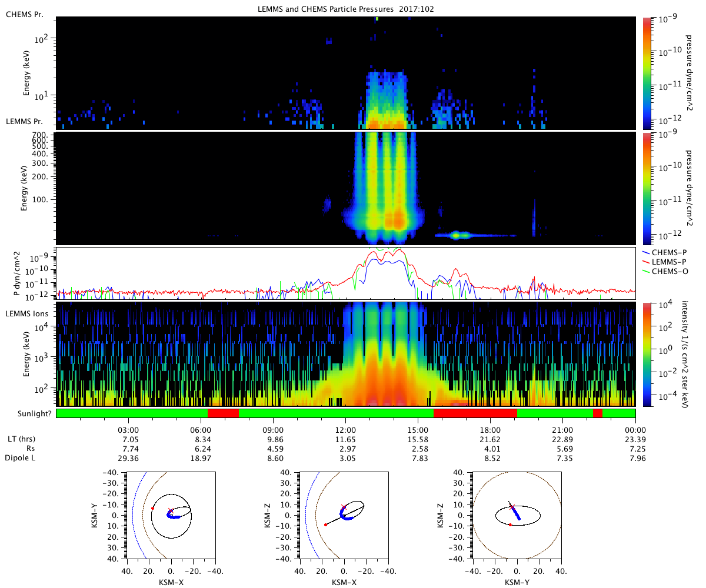706x588 pixels.
Task: Click the LEMMS-P legend entry
Action: [670, 261]
